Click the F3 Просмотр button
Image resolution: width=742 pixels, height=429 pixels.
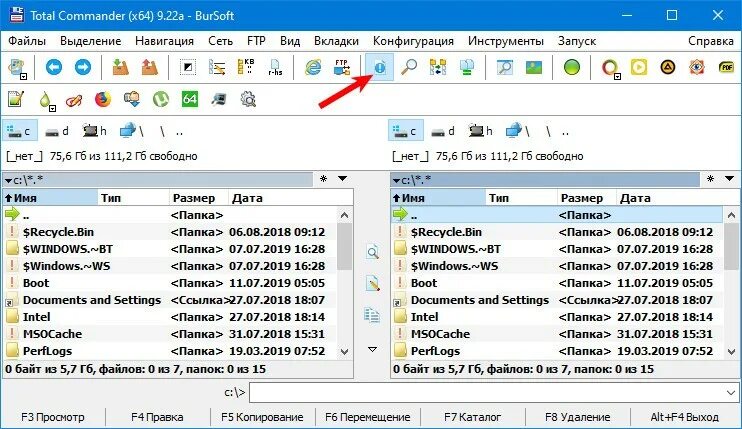point(53,417)
